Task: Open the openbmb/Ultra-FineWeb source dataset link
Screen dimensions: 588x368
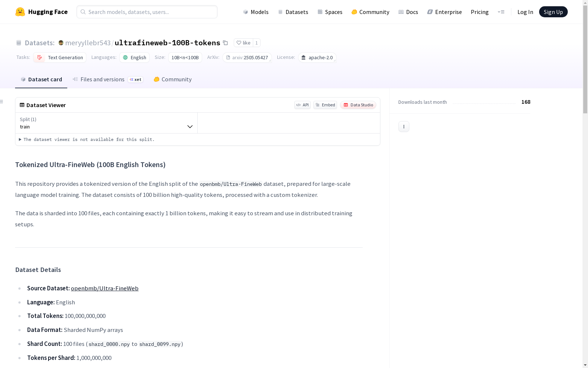Action: 105,288
